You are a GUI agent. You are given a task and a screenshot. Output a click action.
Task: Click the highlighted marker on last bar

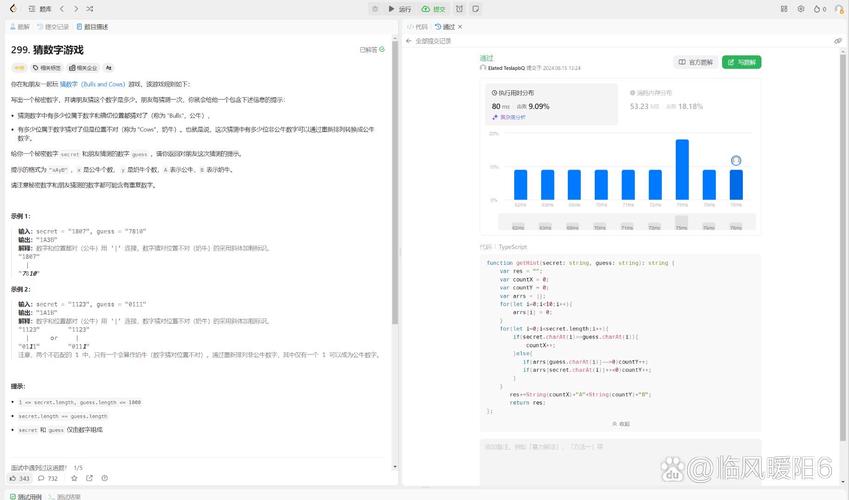(735, 160)
